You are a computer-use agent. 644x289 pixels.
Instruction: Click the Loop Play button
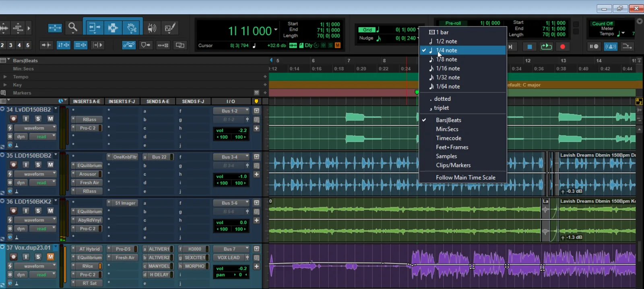coord(546,47)
